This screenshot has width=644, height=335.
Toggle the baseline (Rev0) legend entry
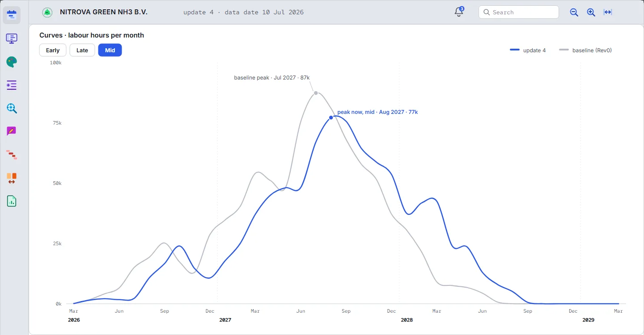(585, 50)
